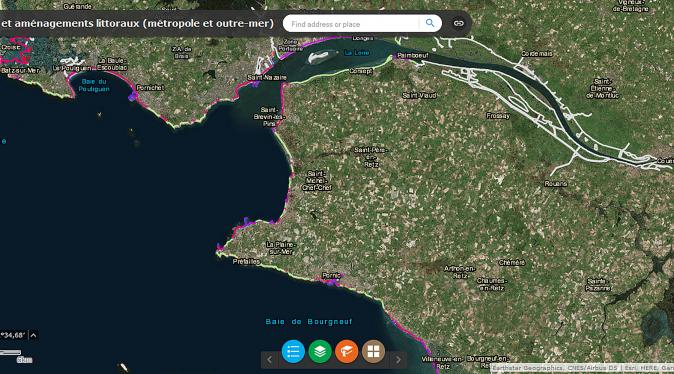Open the orange graduation cap widget
The height and width of the screenshot is (374, 674).
tap(346, 351)
